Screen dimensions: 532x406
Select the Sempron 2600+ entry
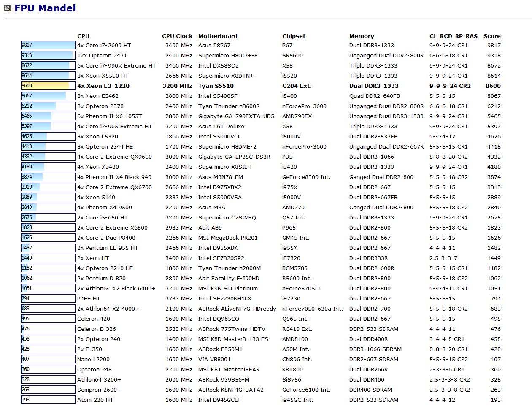pos(99,390)
